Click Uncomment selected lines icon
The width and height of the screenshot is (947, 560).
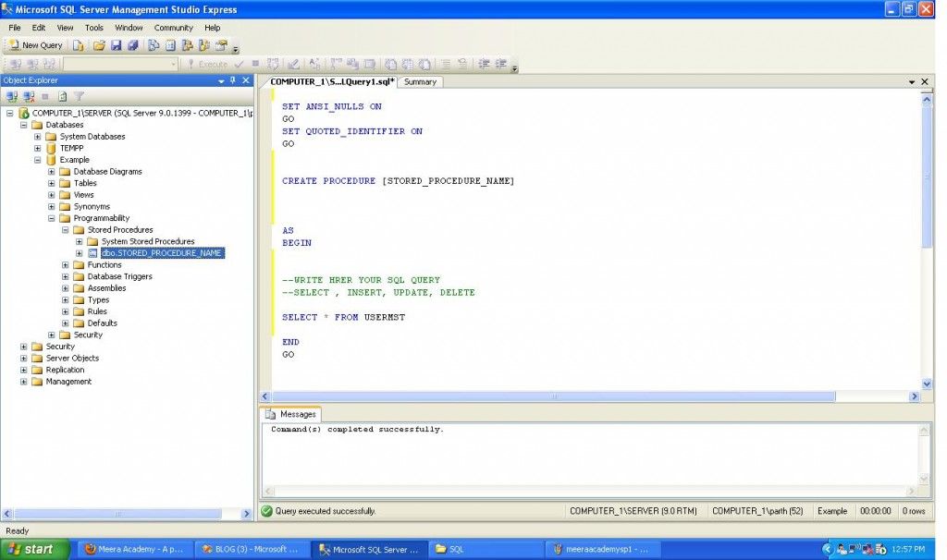[462, 64]
